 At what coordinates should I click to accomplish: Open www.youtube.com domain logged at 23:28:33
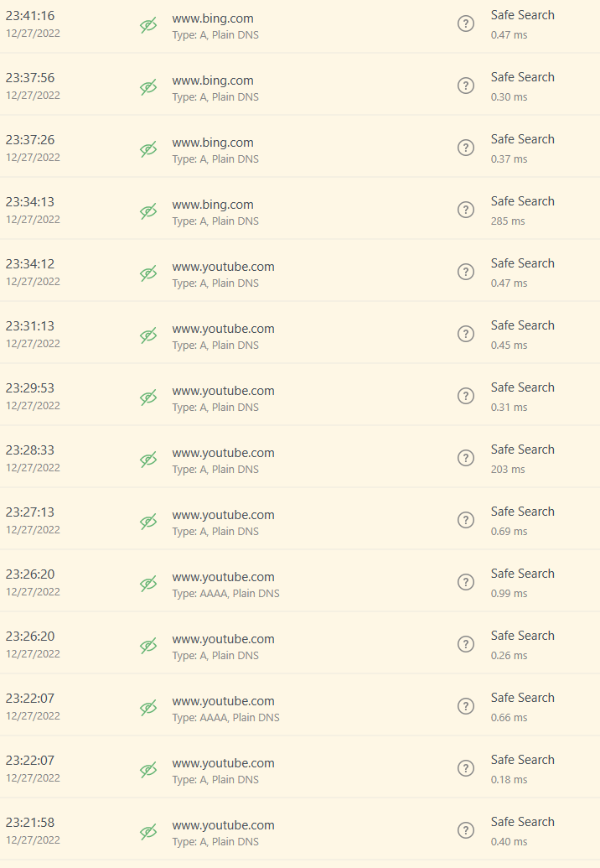pos(224,453)
